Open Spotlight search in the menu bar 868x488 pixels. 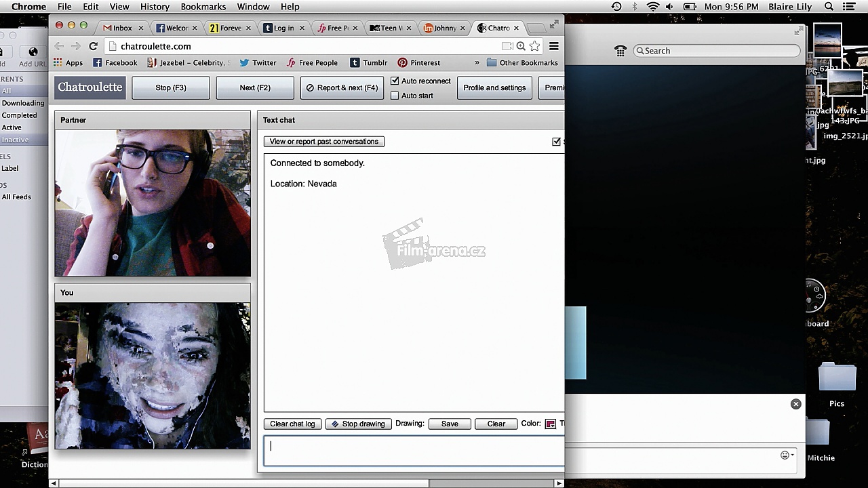point(829,7)
